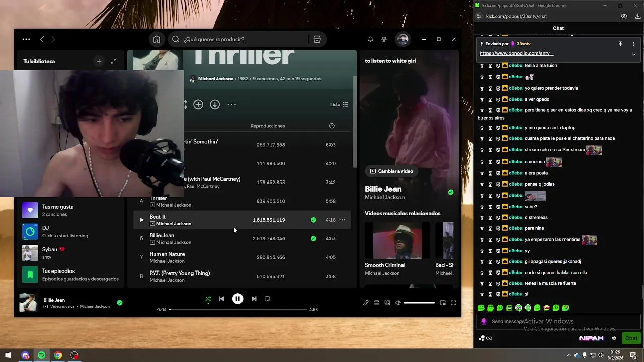Click the Spotify Home icon
The width and height of the screenshot is (644, 362).
click(157, 39)
